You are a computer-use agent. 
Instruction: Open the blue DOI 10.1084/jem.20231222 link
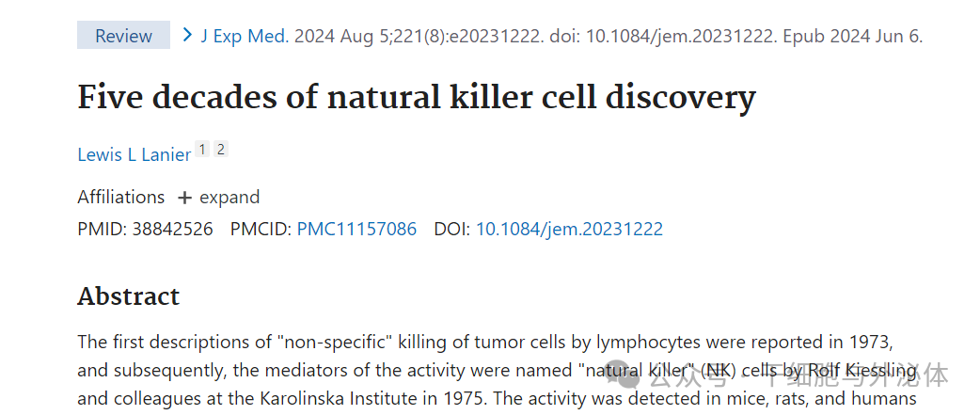point(569,229)
